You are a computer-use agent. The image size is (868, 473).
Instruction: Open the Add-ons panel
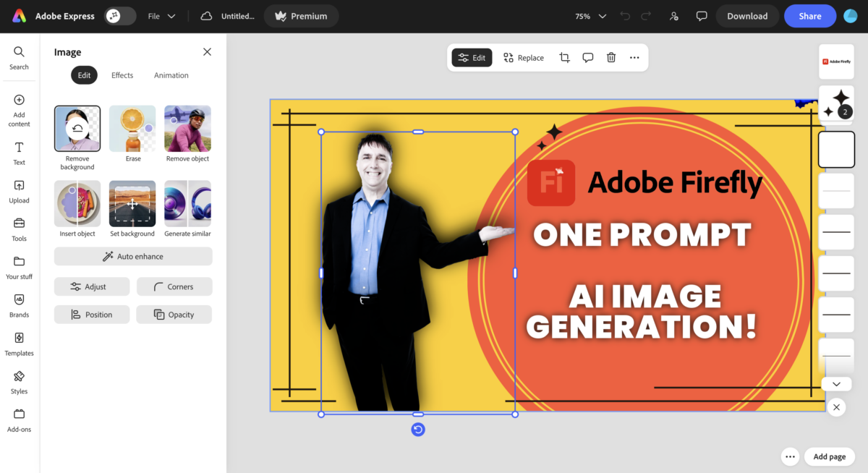(x=19, y=421)
